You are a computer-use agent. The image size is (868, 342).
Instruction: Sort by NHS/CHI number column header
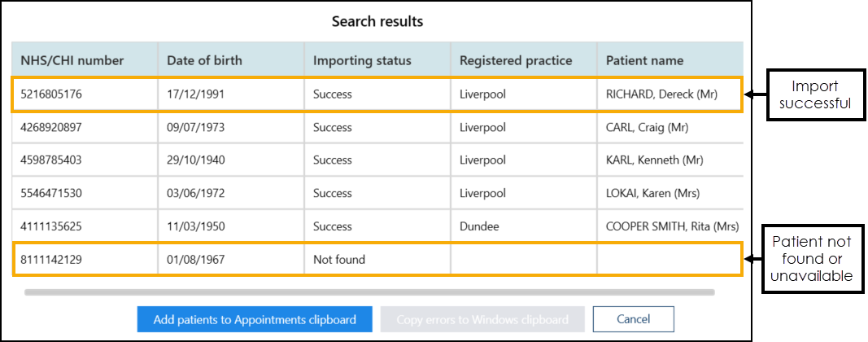(72, 60)
